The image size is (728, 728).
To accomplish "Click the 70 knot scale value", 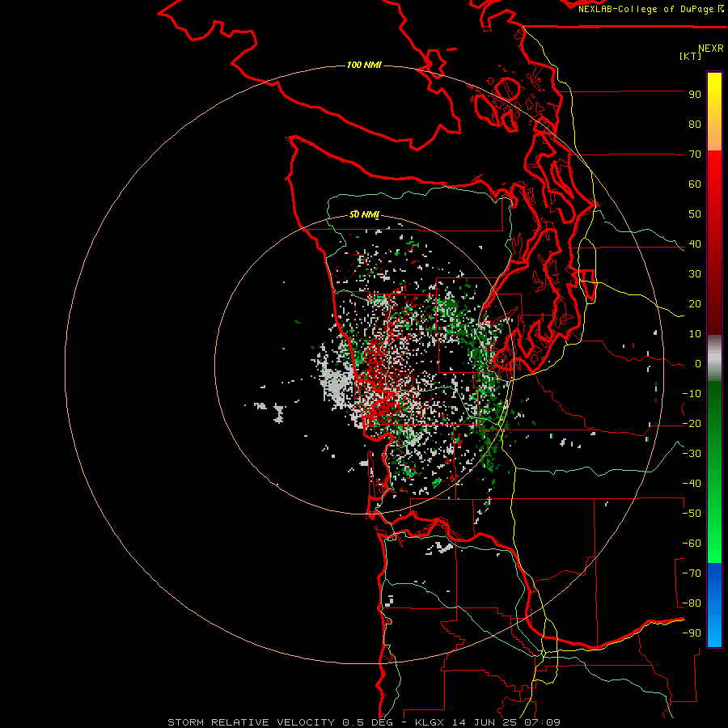I will [695, 154].
